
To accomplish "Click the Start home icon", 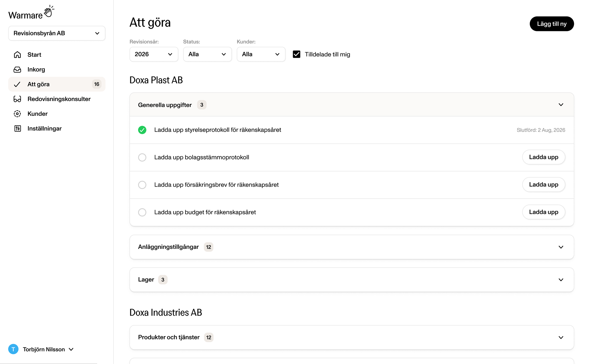I will [17, 55].
